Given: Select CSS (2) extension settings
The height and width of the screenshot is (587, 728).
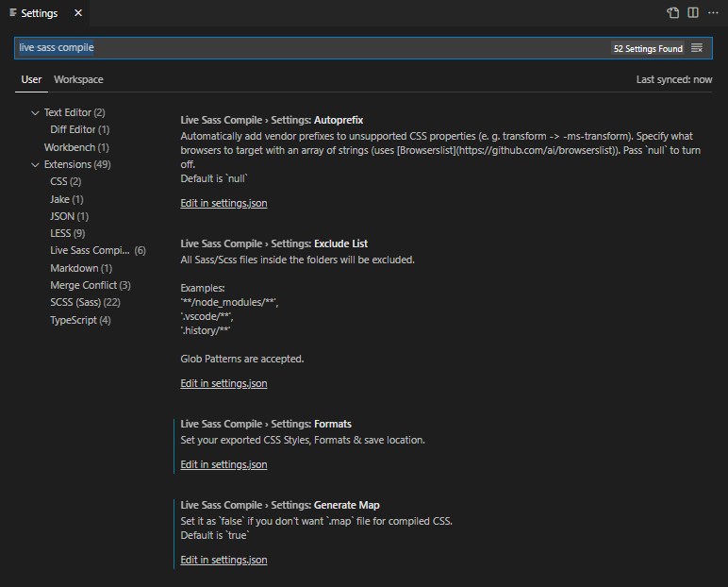Looking at the screenshot, I should (x=65, y=182).
